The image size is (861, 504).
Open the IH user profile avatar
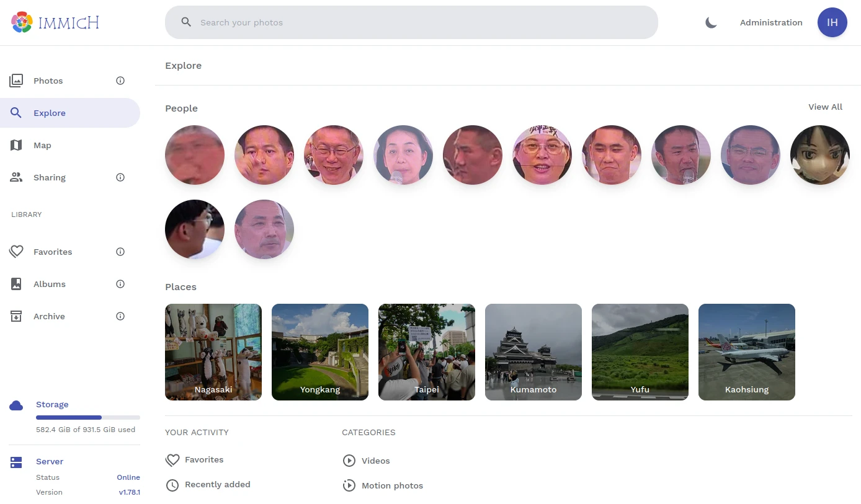tap(832, 23)
